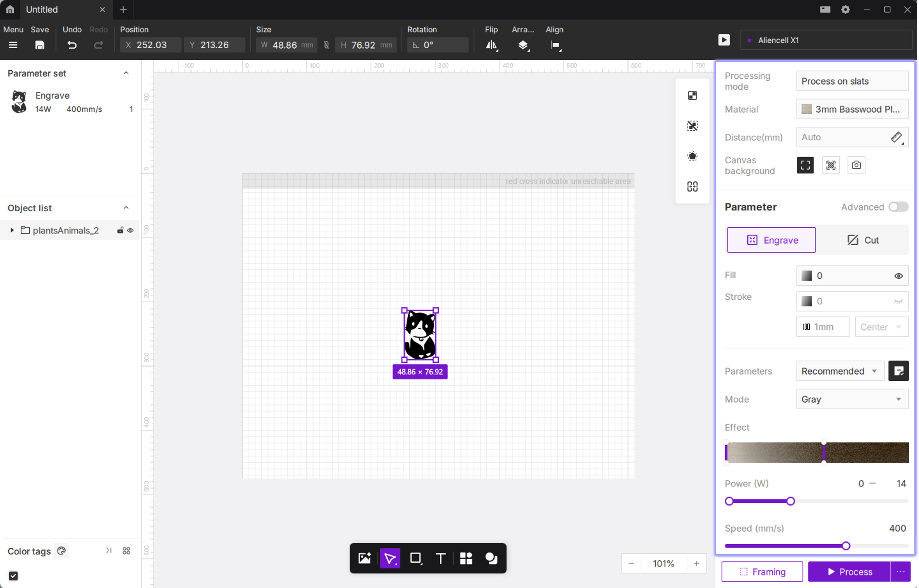Viewport: 919px width, 588px height.
Task: Expand the plantsAnimals_2 group
Action: (x=12, y=230)
